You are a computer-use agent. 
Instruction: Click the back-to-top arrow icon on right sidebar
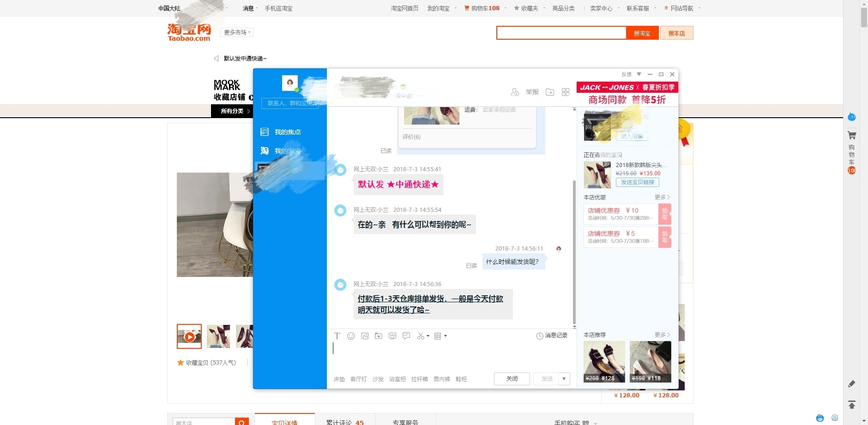coord(852,405)
